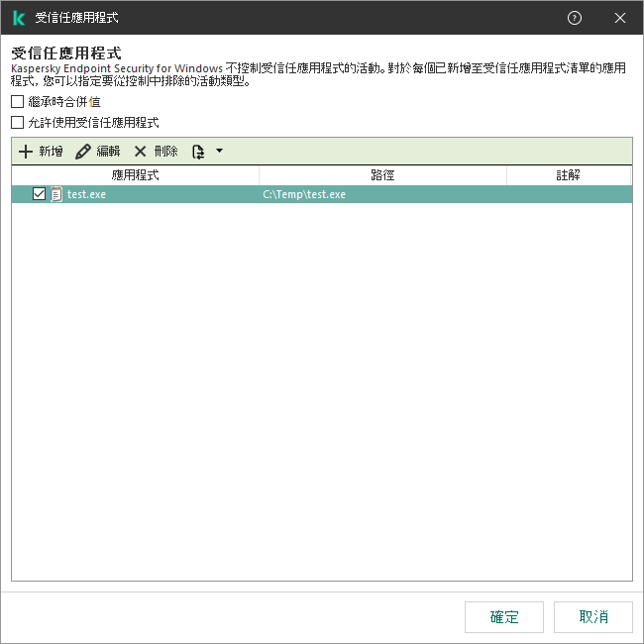Click the help question mark icon

574,18
